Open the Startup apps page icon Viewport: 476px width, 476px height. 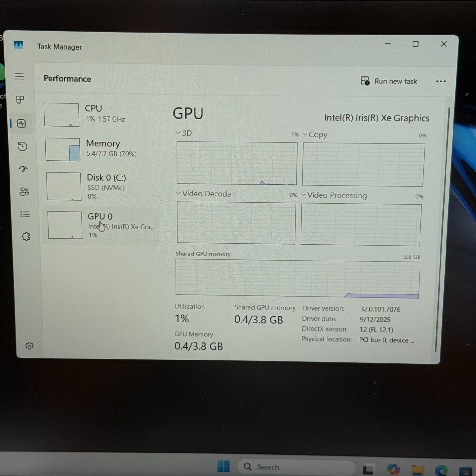tap(23, 169)
